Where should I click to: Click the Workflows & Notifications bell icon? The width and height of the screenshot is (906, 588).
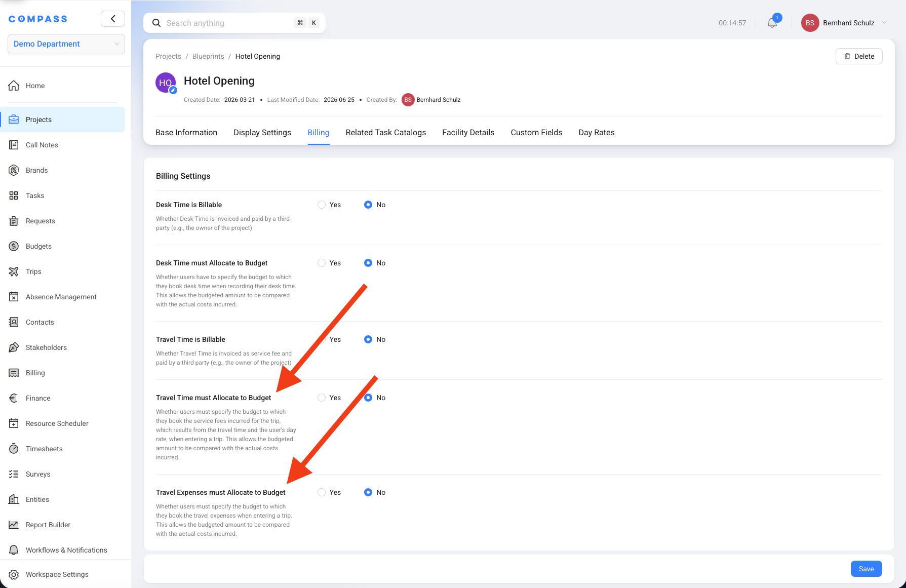pyautogui.click(x=14, y=550)
